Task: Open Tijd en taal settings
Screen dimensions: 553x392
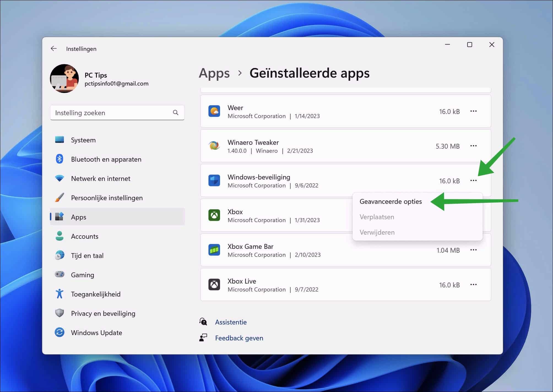Action: (x=117, y=255)
